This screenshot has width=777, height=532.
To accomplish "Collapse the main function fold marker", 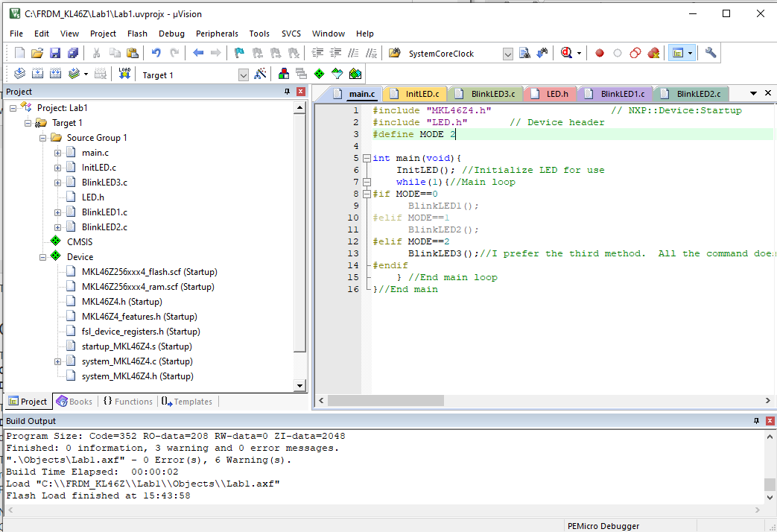I will pyautogui.click(x=366, y=158).
